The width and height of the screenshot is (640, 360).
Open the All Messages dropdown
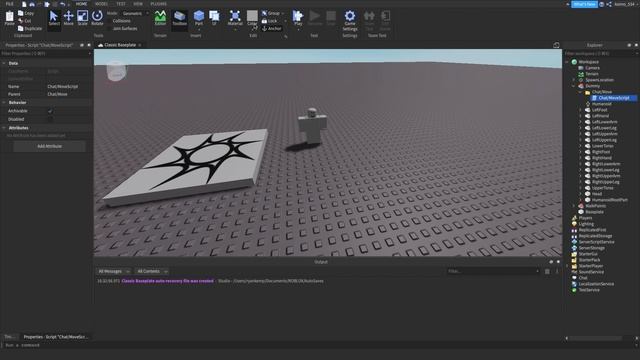tap(113, 271)
